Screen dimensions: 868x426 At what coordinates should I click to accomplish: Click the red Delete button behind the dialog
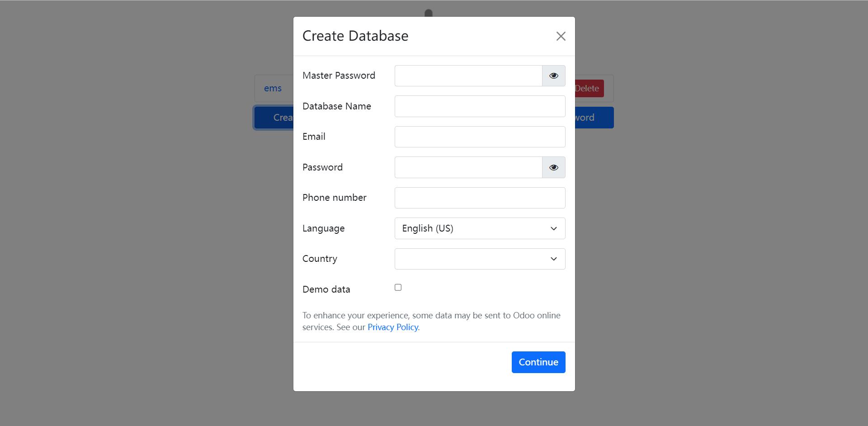tap(588, 89)
